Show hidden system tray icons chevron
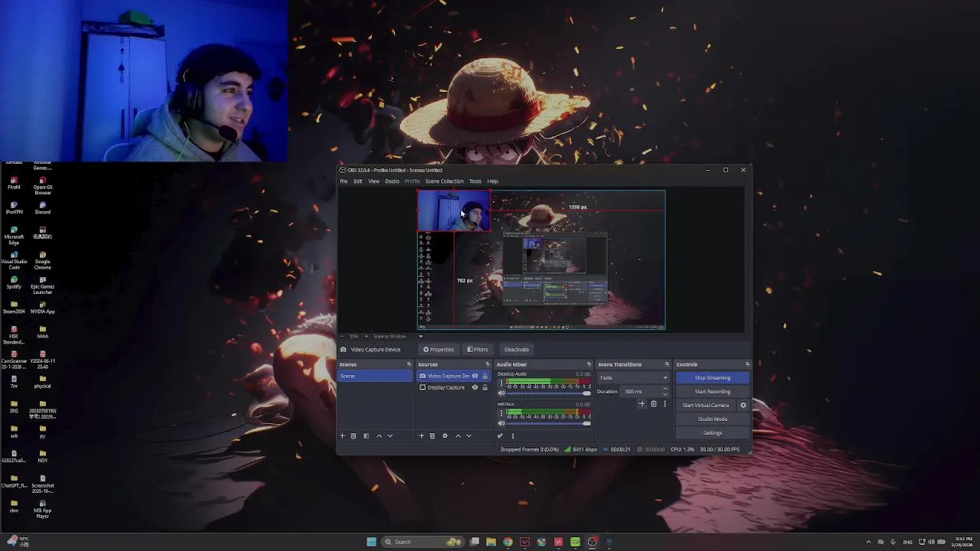 point(868,542)
